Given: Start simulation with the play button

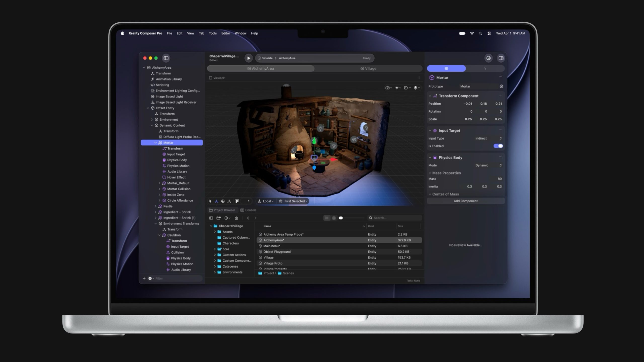Looking at the screenshot, I should click(249, 58).
